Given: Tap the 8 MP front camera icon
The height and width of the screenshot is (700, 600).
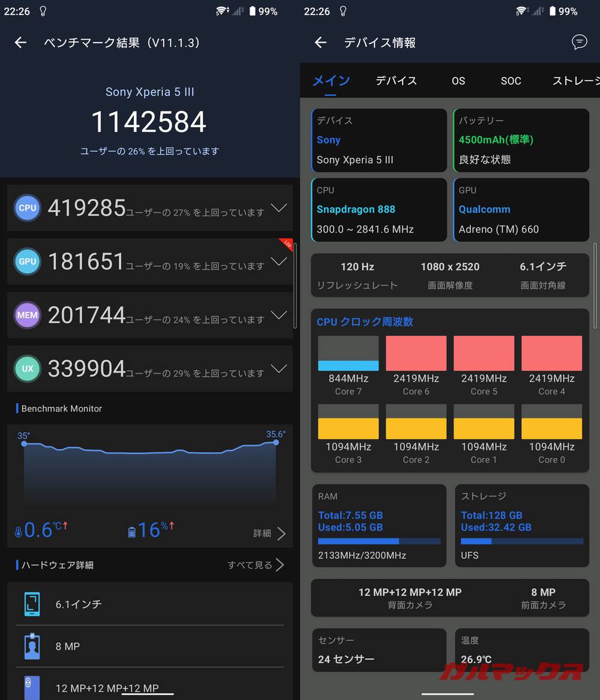Looking at the screenshot, I should tap(32, 646).
